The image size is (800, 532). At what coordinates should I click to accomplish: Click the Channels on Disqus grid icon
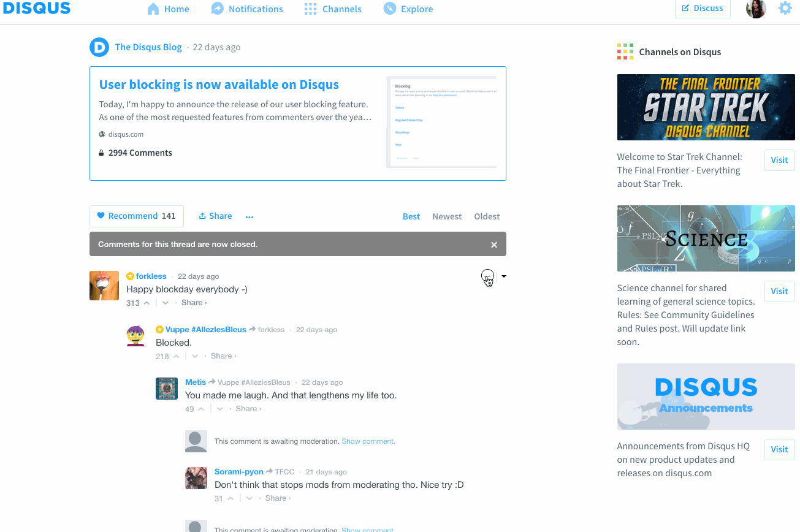pyautogui.click(x=625, y=51)
